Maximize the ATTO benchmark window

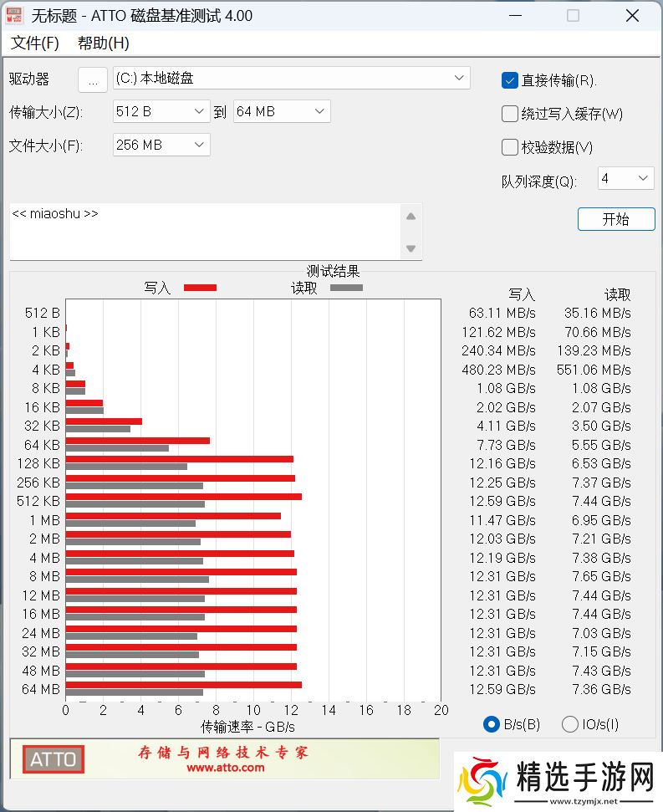click(573, 16)
